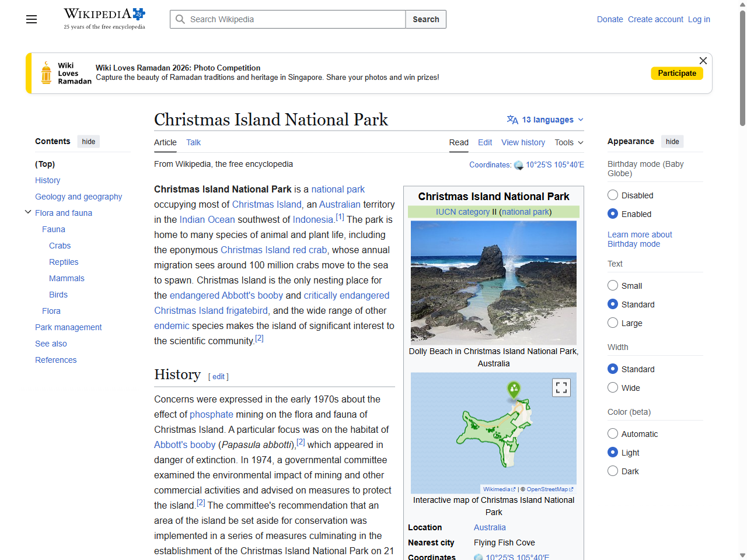
Task: Collapse the Flora and fauna section chevron
Action: (27, 212)
